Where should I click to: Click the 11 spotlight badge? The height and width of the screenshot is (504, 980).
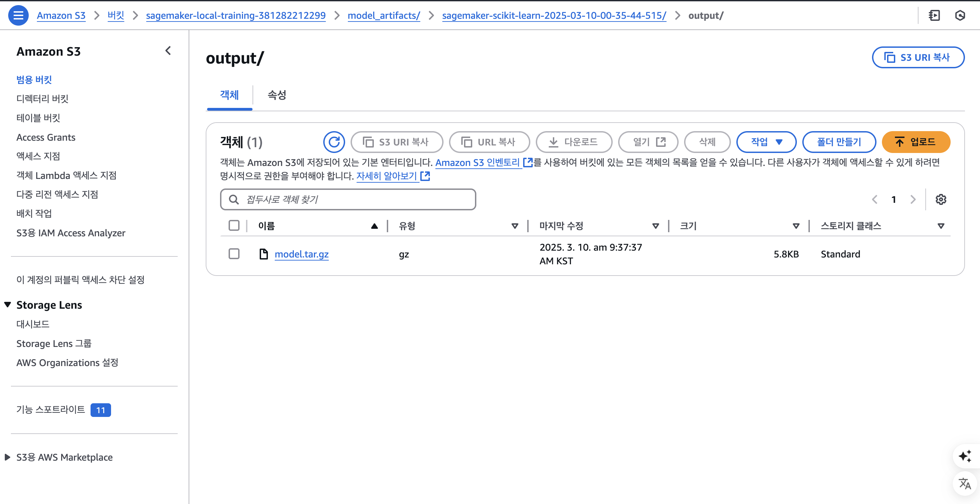[x=100, y=410]
